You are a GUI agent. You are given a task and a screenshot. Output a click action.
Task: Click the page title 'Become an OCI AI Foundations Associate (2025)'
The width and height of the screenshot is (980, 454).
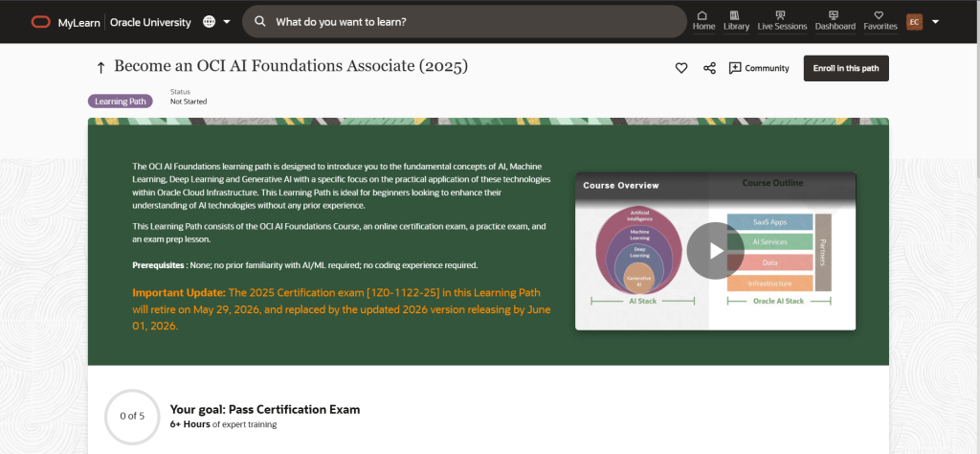[x=291, y=66]
